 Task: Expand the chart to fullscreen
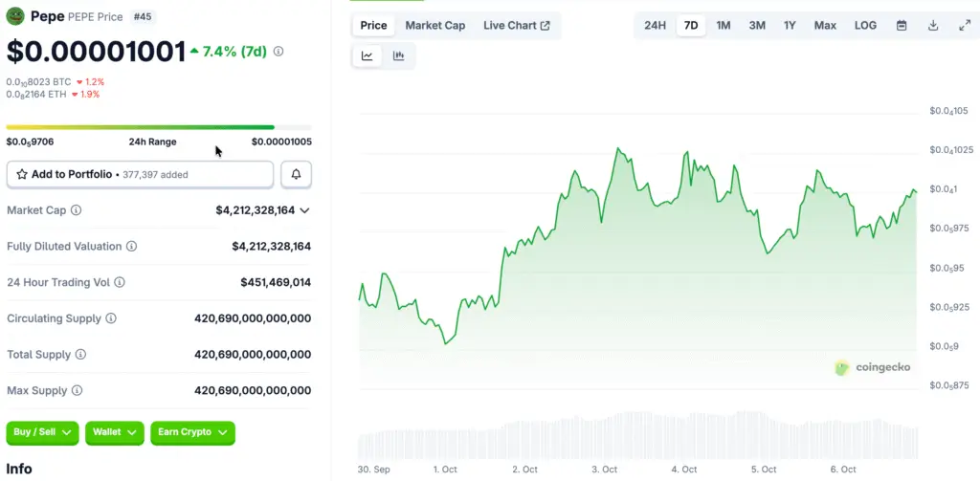(964, 26)
